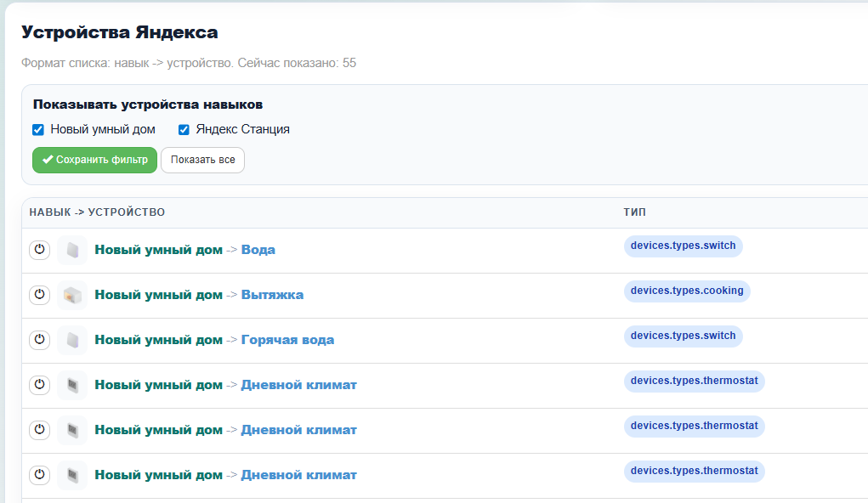Click Новый умный дом in the Вытяжка row
This screenshot has width=868, height=503.
[158, 294]
